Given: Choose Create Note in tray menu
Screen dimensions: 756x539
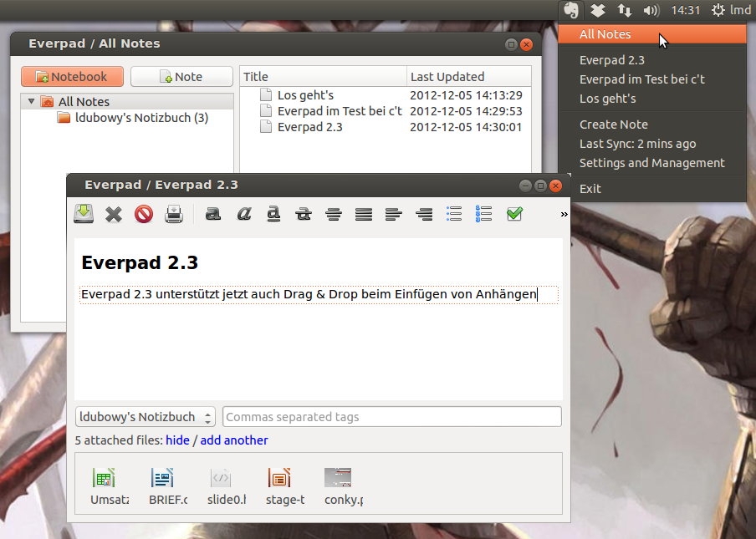Looking at the screenshot, I should [652, 125].
